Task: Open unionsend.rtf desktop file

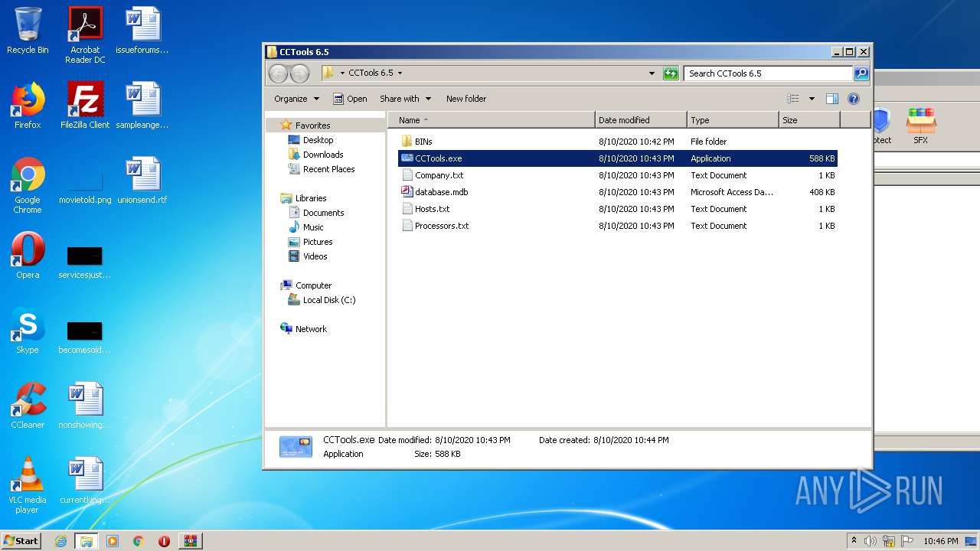Action: click(x=142, y=181)
